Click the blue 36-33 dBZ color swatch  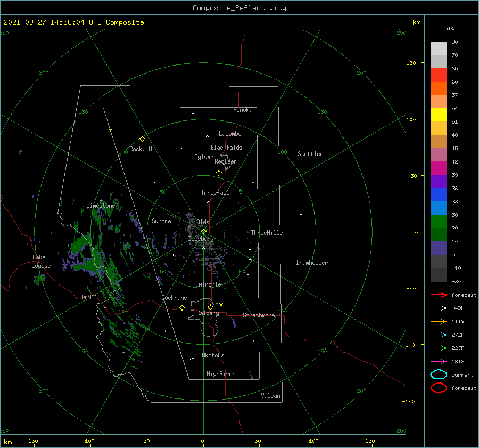click(x=439, y=195)
